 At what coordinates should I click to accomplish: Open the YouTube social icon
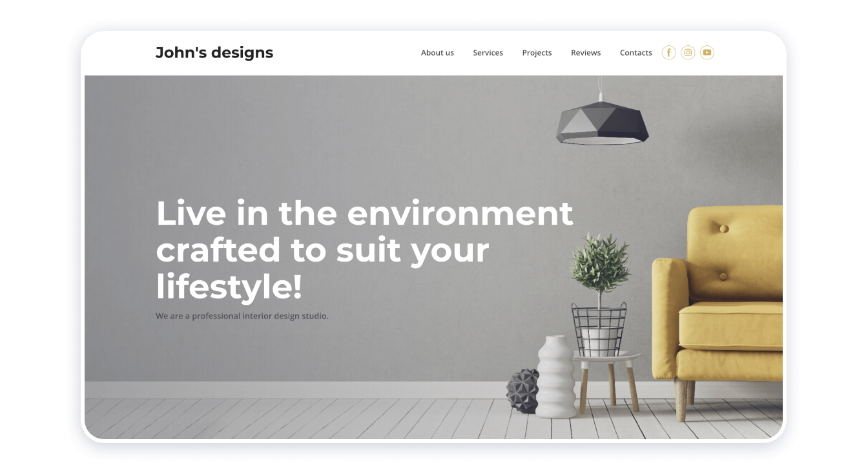(707, 53)
